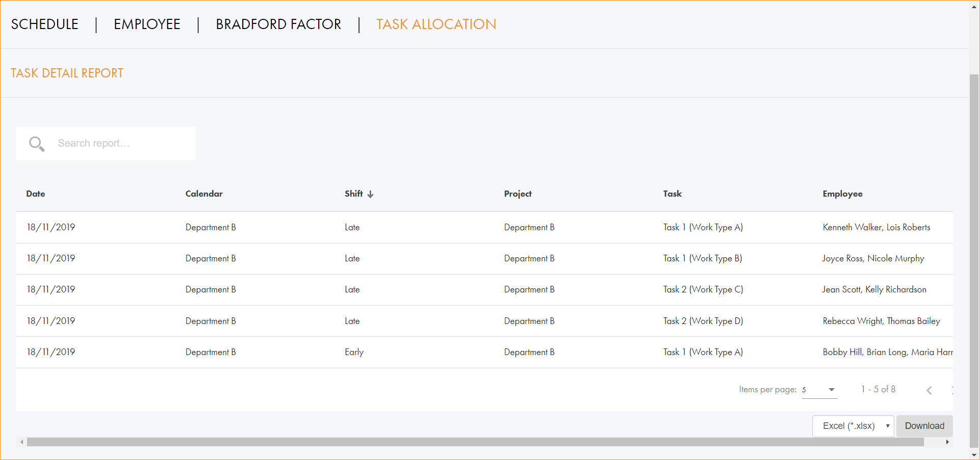Viewport: 980px width, 460px height.
Task: Open the Excel (*.xlsx) format dropdown
Action: 853,426
